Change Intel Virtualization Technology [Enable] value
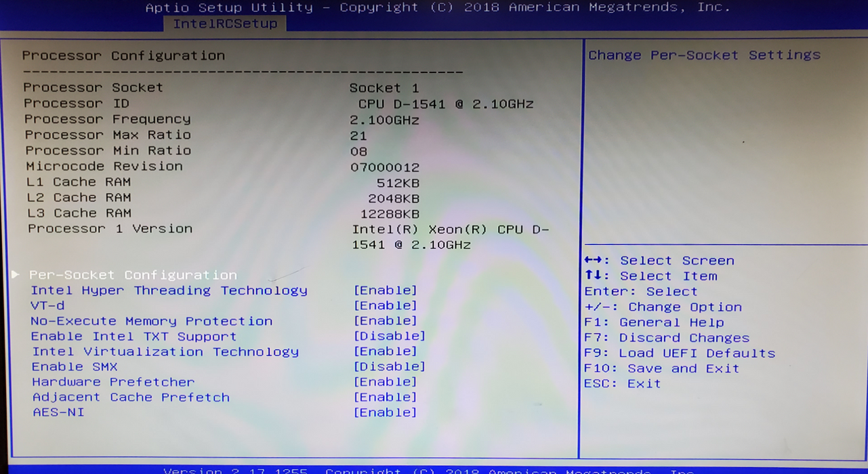Image resolution: width=868 pixels, height=474 pixels. click(x=386, y=351)
